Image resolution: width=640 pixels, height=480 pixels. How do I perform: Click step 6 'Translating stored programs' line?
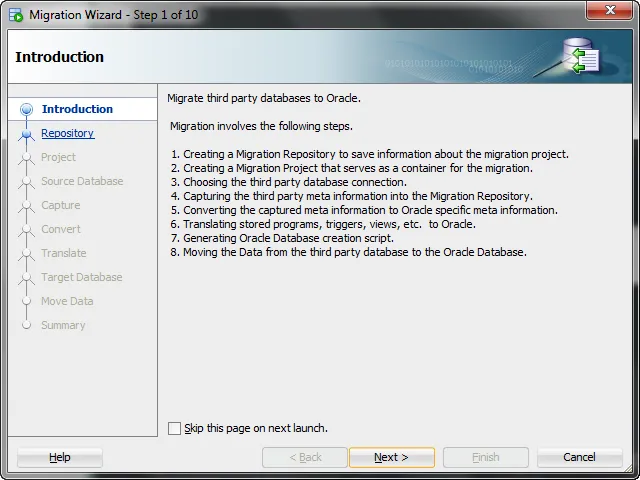(x=323, y=224)
